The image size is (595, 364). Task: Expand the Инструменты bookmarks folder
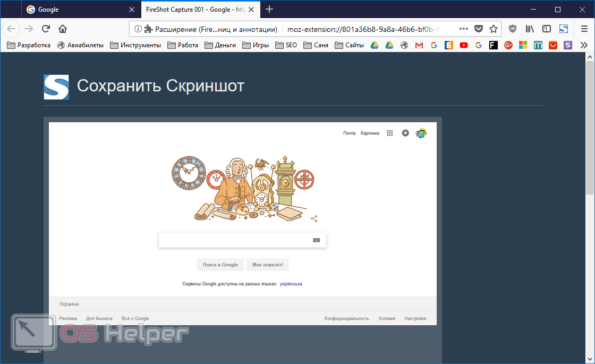[x=135, y=45]
